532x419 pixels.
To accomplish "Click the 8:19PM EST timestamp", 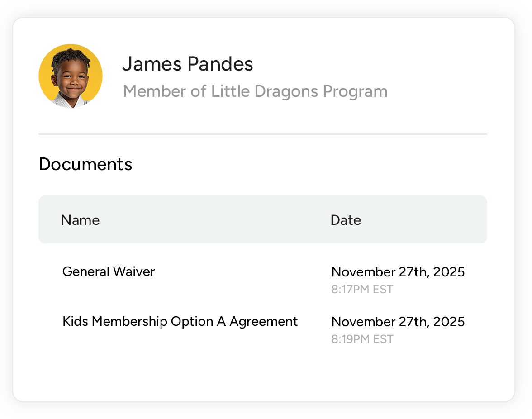I will [362, 339].
